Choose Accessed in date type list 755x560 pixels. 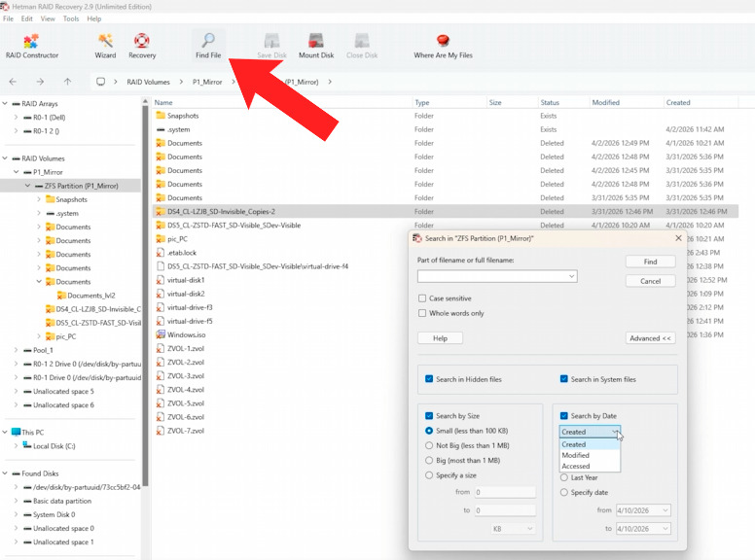tap(590, 467)
